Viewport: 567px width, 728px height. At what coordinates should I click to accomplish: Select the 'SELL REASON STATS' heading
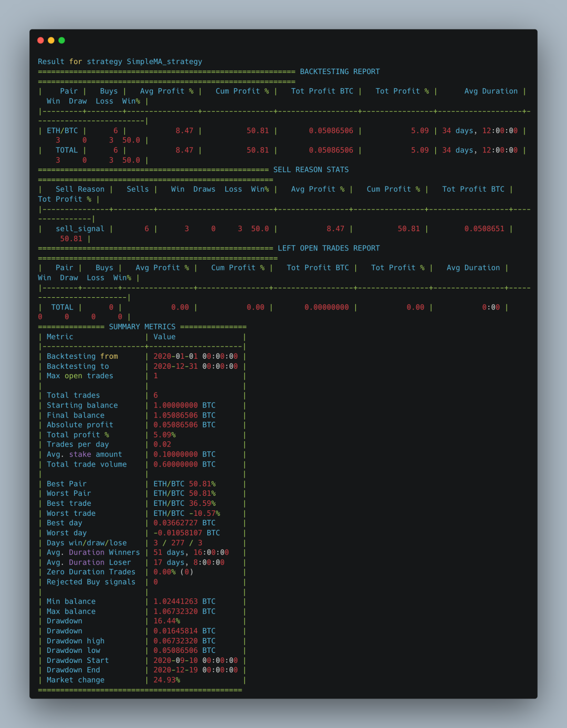(311, 170)
